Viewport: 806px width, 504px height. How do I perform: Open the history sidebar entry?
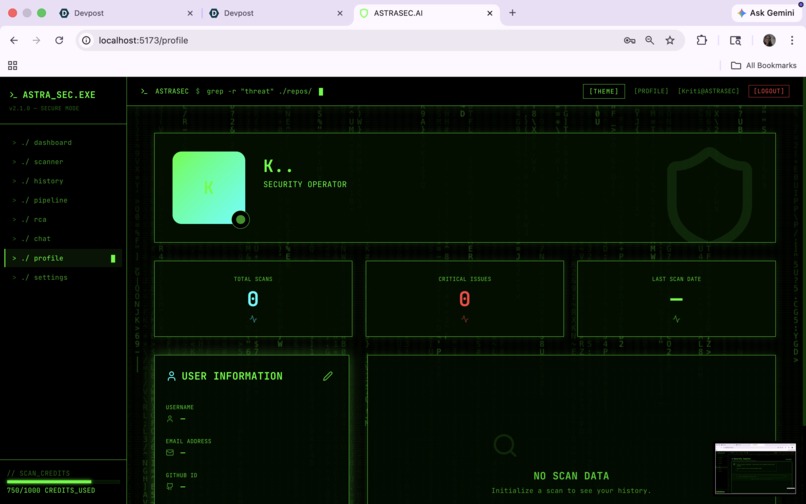pos(63,181)
